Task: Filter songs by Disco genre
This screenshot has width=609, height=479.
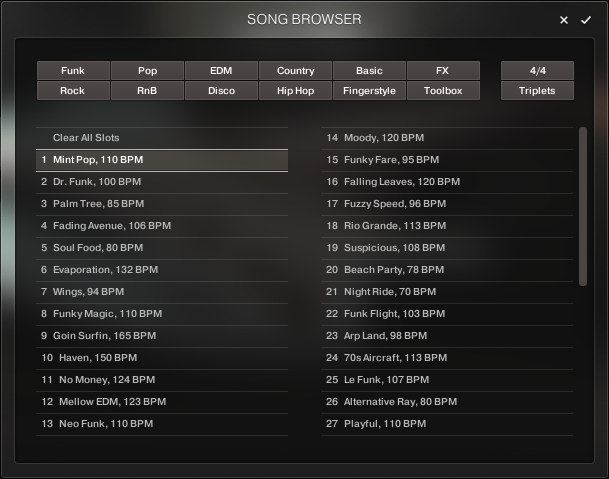Action: click(221, 91)
